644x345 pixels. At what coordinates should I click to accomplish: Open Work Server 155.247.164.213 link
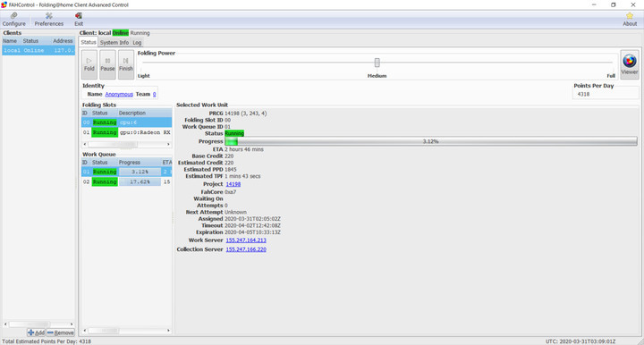[x=246, y=240]
